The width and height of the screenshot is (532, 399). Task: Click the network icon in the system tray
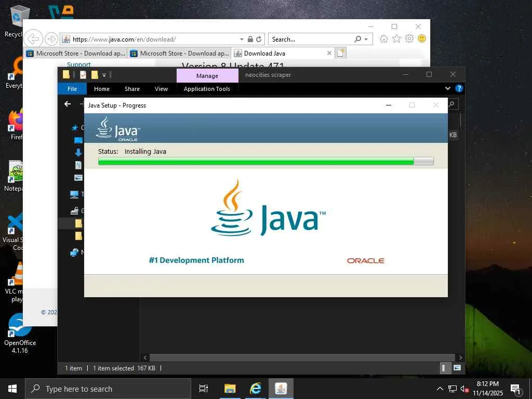(453, 389)
